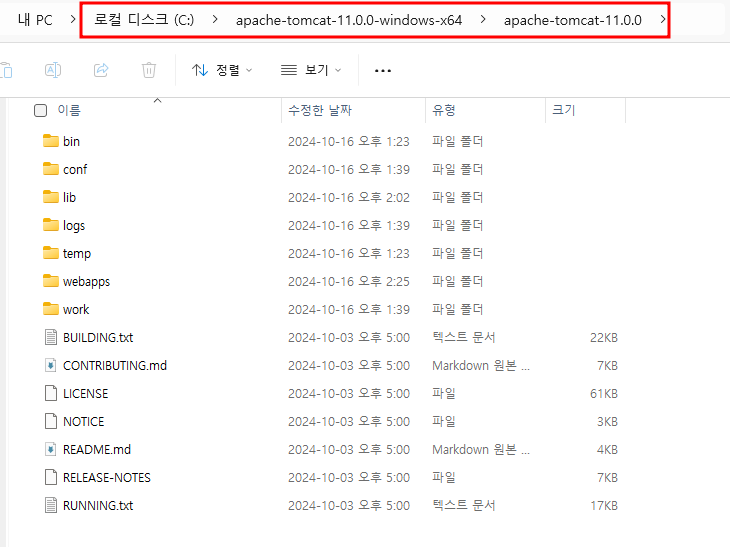Click the 22KB size of BUILDING.txt
The image size is (730, 547).
[x=604, y=338]
